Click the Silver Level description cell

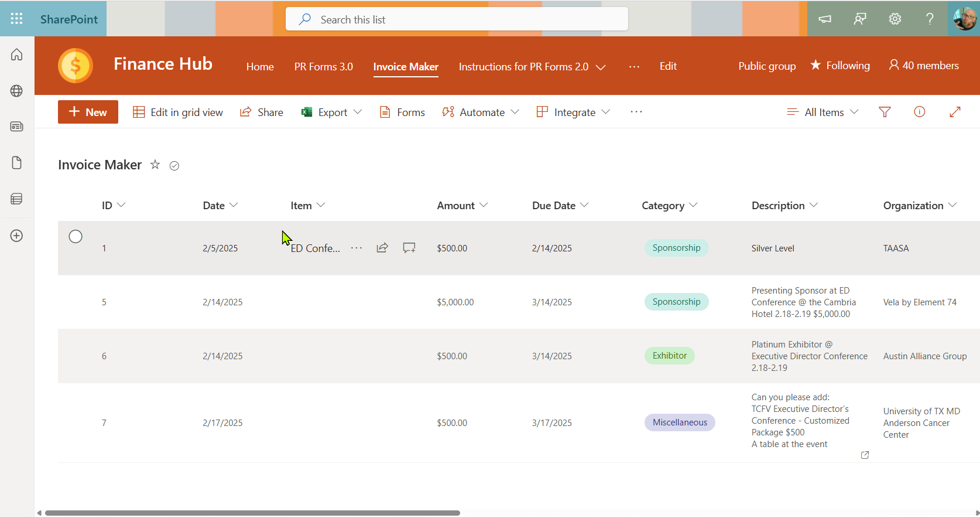[773, 248]
